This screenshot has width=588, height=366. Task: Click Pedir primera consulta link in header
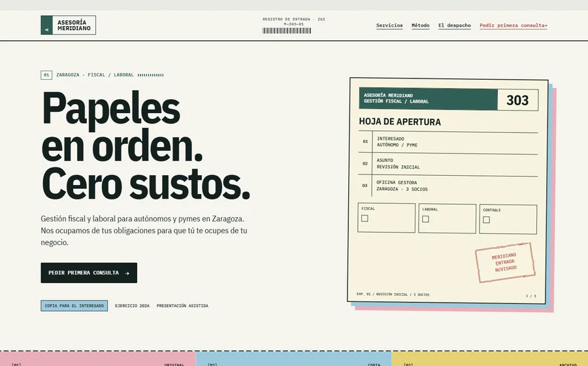click(x=514, y=25)
